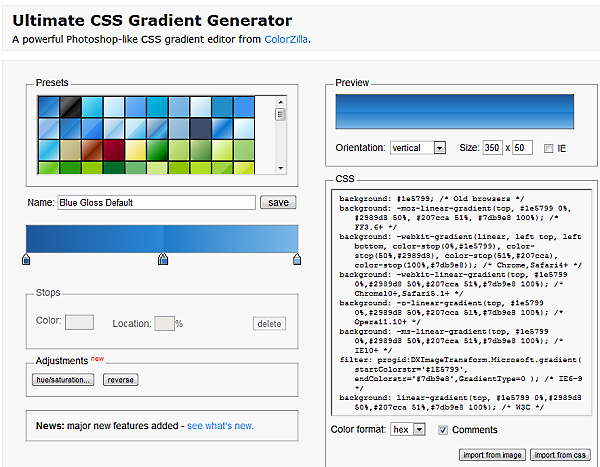This screenshot has height=467, width=600.
Task: Save the Blue Gloss Default preset
Action: (277, 202)
